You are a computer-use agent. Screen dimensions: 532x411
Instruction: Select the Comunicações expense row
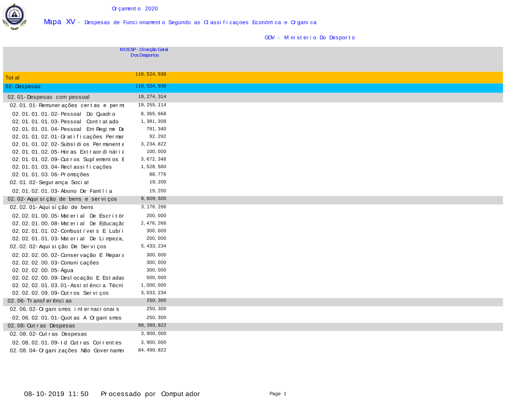tap(56, 263)
